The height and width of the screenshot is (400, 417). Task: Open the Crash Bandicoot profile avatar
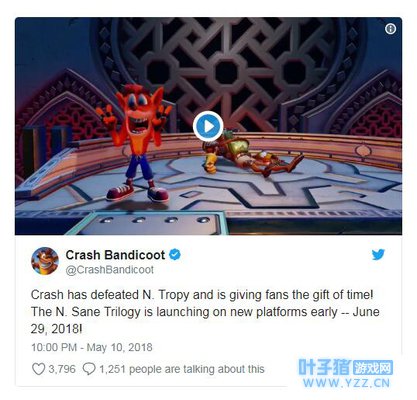[x=45, y=261]
